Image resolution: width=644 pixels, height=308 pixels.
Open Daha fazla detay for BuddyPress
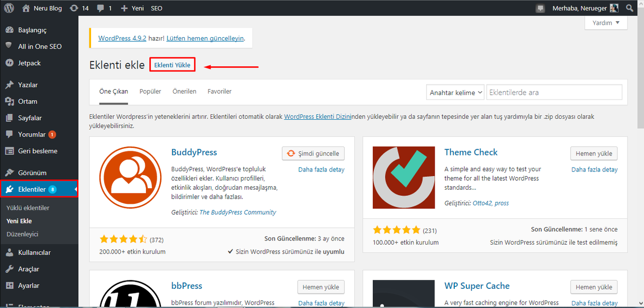click(321, 170)
